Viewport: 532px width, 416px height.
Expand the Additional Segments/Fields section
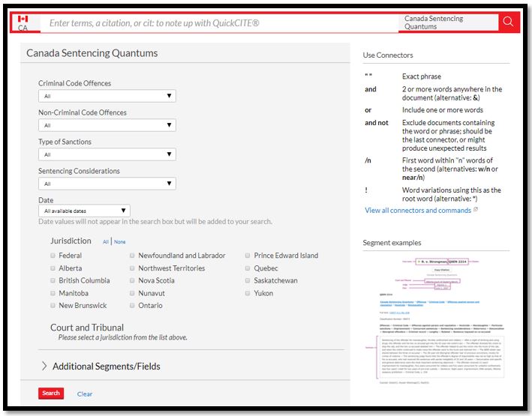coord(101,367)
